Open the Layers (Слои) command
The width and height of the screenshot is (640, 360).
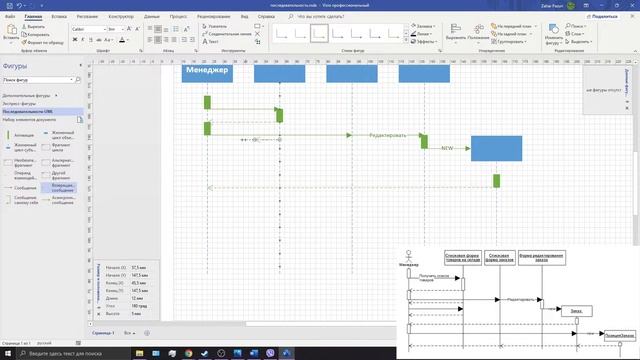[575, 34]
